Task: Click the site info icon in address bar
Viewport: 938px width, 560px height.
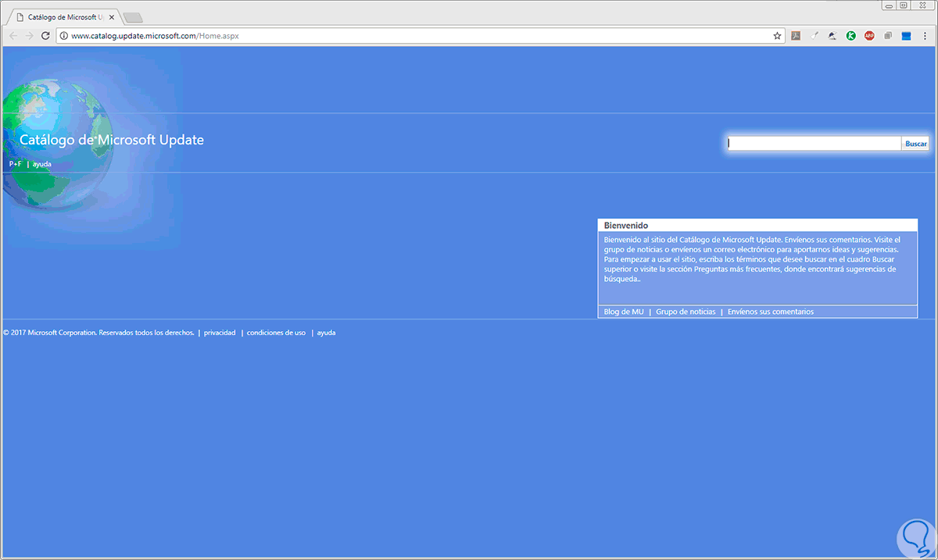Action: 64,36
